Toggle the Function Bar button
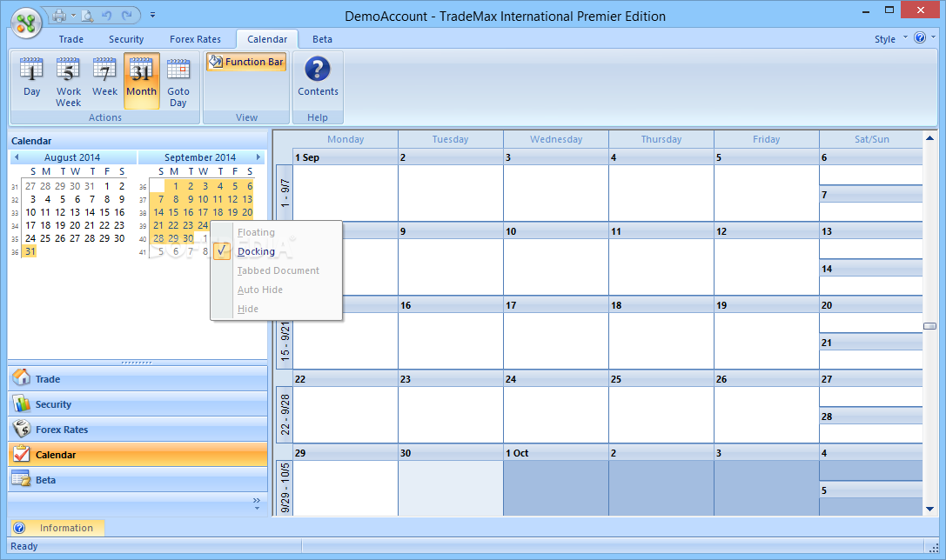This screenshot has height=560, width=946. point(246,62)
